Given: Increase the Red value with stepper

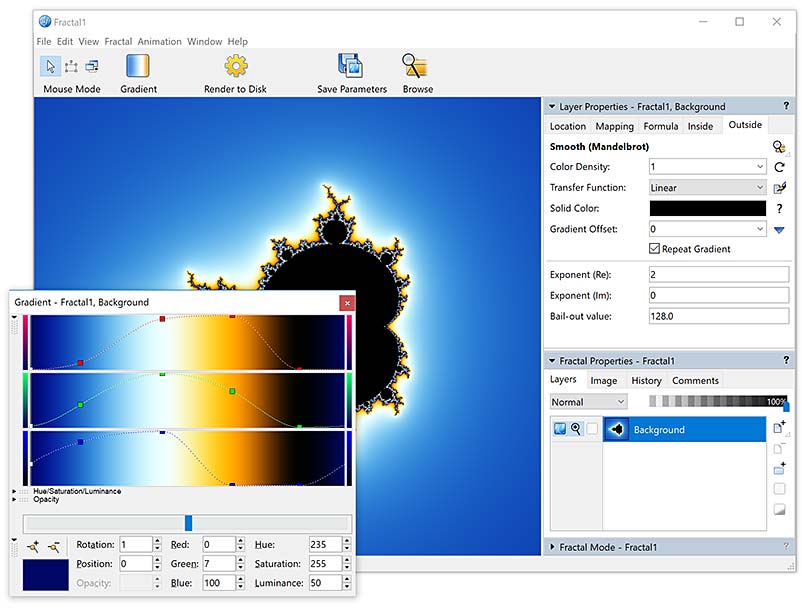Looking at the screenshot, I should pyautogui.click(x=240, y=541).
